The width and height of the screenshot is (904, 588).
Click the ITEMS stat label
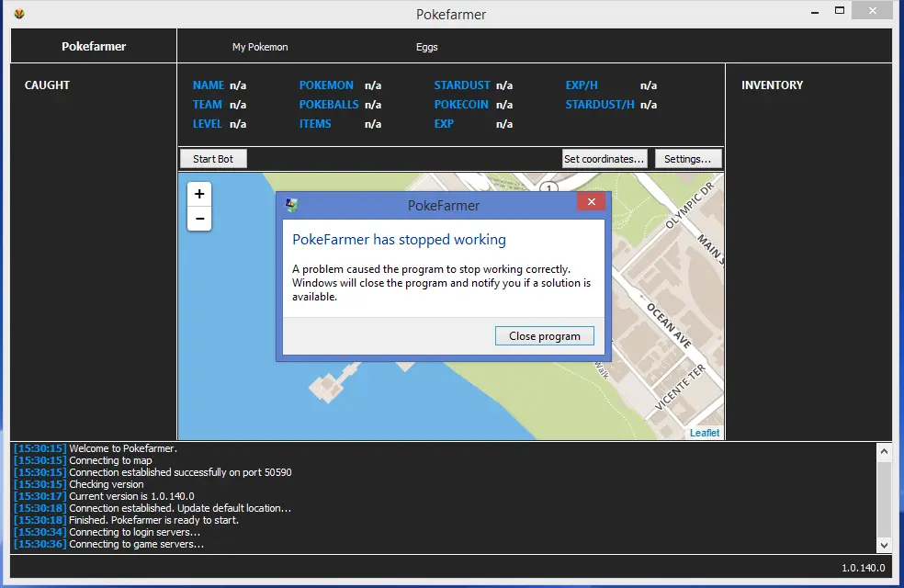315,124
